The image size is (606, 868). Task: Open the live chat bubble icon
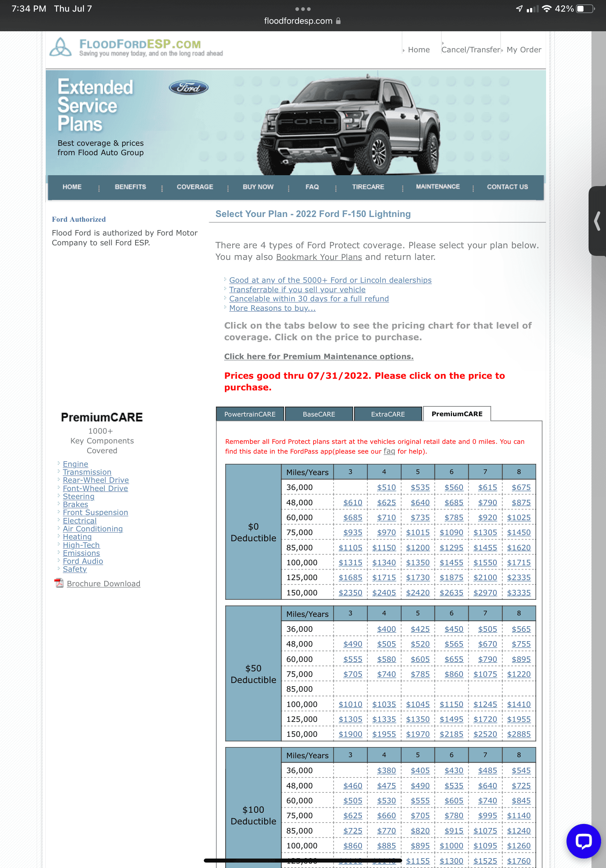tap(583, 841)
